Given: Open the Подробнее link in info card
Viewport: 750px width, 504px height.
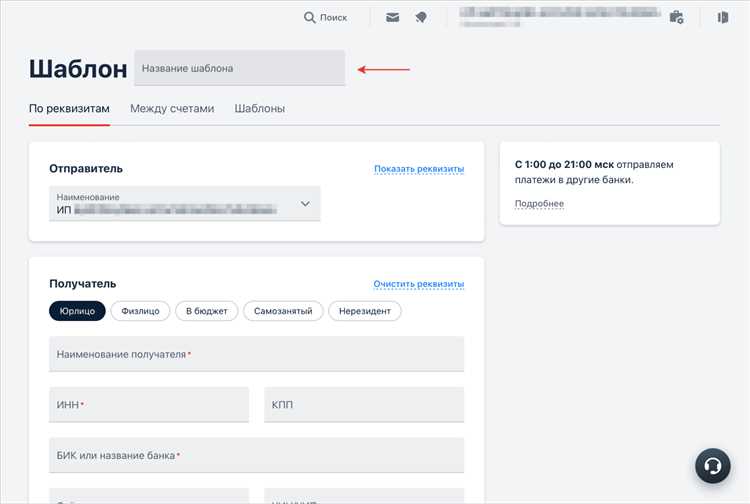Looking at the screenshot, I should click(x=539, y=204).
